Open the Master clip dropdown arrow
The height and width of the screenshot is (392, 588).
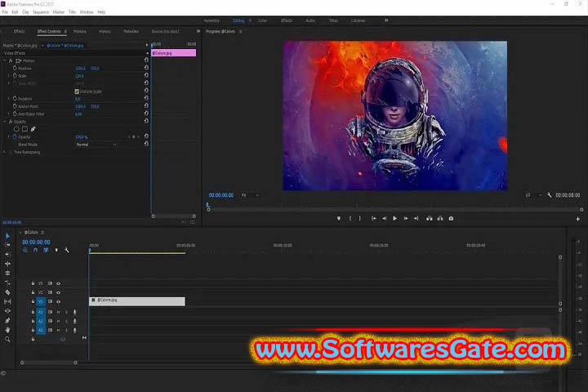[x=42, y=46]
